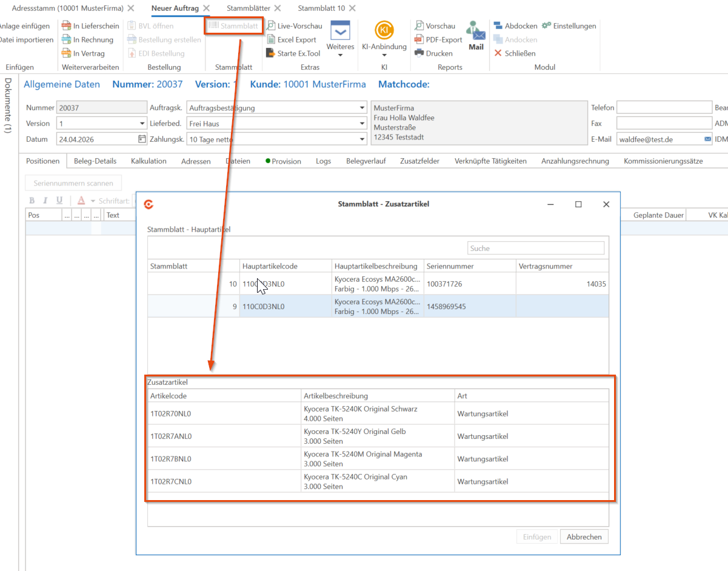
Task: Launch Starte Ex.Tool
Action: point(293,53)
